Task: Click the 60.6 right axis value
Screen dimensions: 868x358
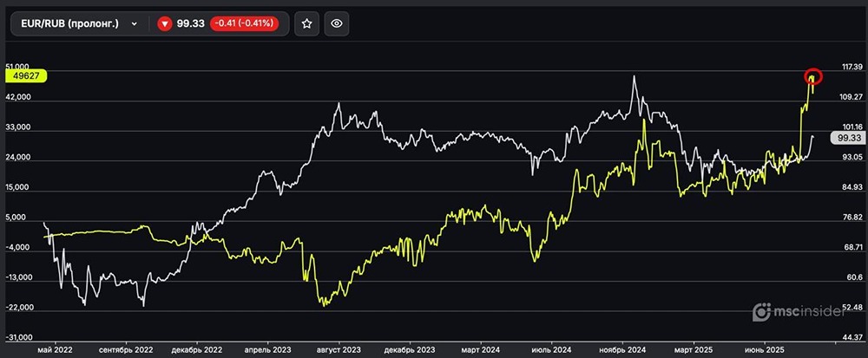Action: pyautogui.click(x=855, y=277)
